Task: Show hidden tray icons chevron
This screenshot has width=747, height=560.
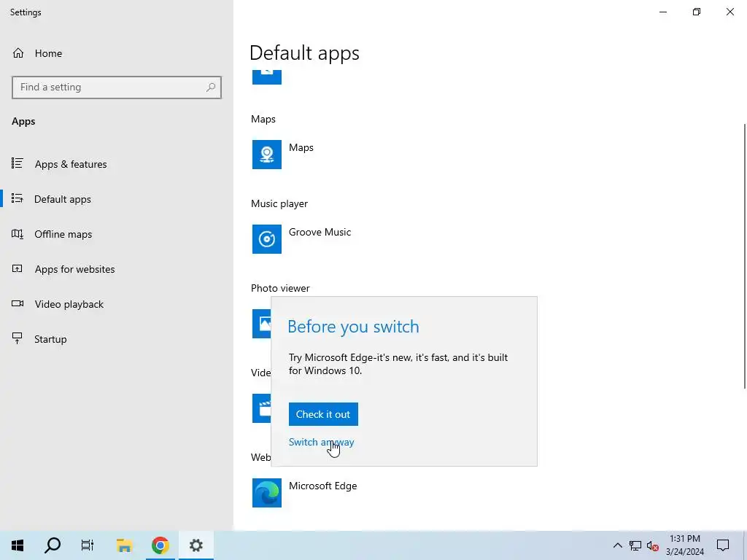Action: [x=617, y=545]
